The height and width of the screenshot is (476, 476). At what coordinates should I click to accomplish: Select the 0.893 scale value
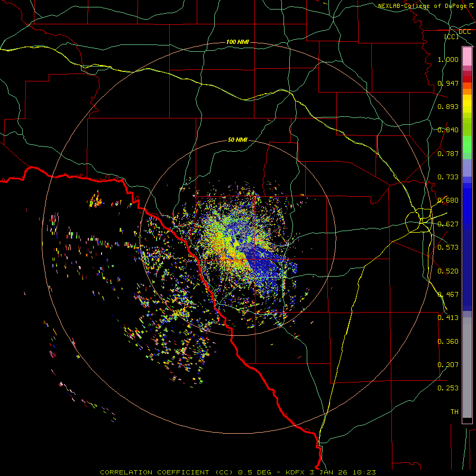pyautogui.click(x=448, y=106)
